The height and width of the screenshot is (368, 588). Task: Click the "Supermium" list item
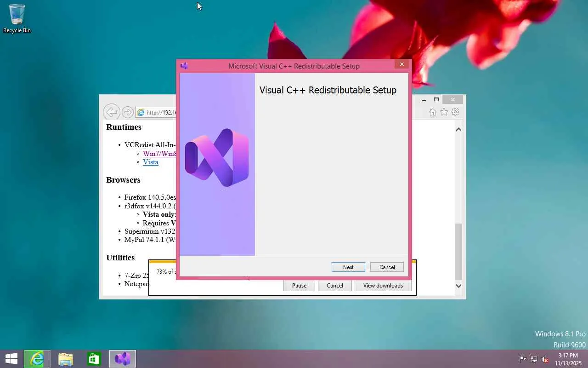tap(150, 231)
